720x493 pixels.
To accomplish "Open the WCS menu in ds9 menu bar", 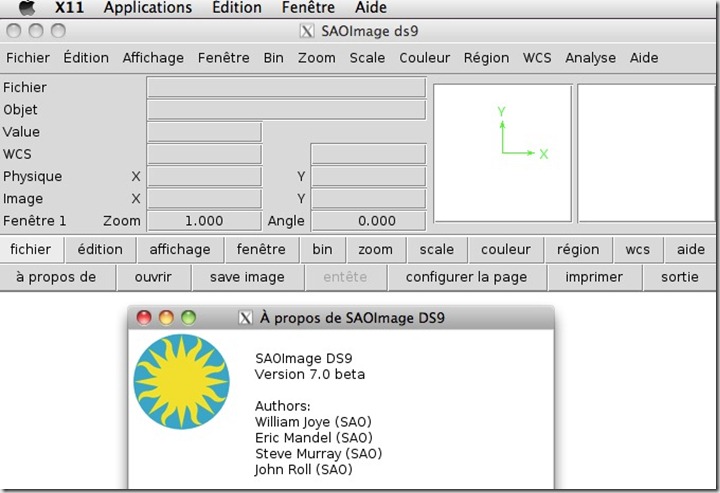I will tap(537, 58).
